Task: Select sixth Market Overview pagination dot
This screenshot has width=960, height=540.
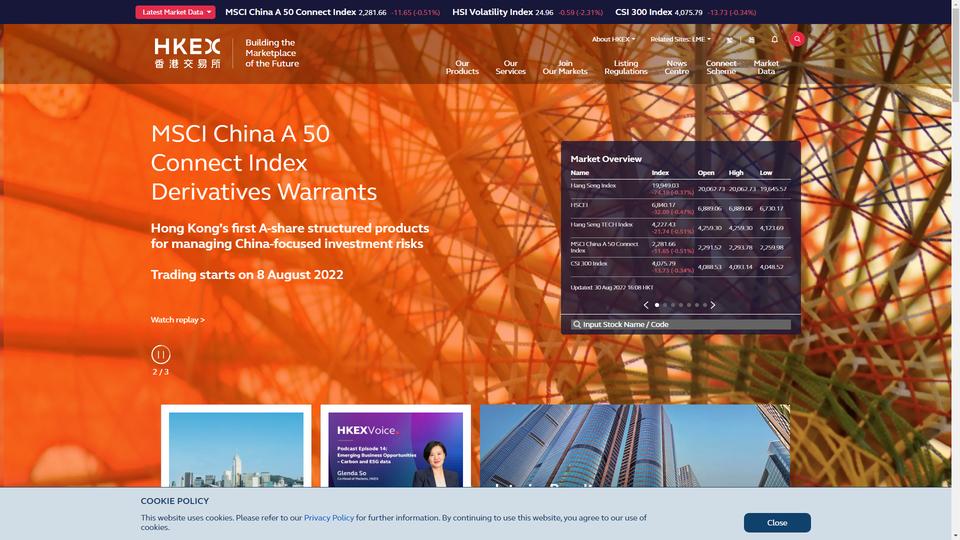Action: [x=697, y=305]
